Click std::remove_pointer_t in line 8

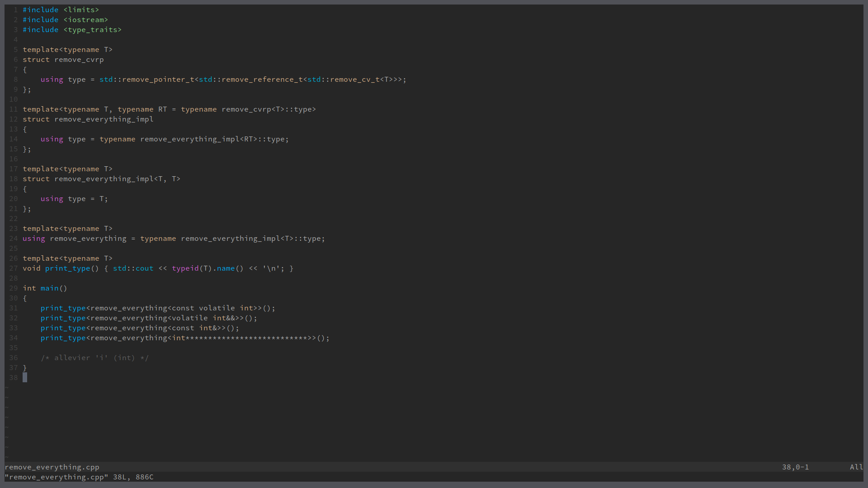[146, 80]
